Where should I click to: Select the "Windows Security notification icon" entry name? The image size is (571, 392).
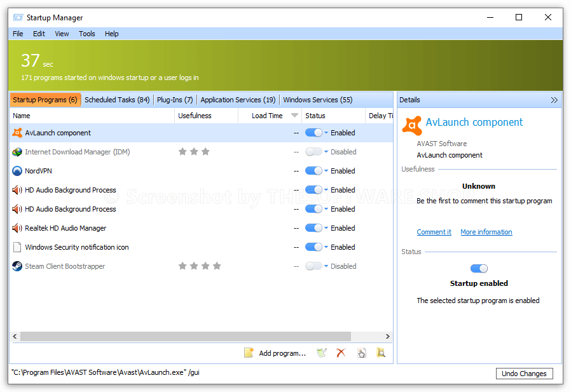(77, 247)
